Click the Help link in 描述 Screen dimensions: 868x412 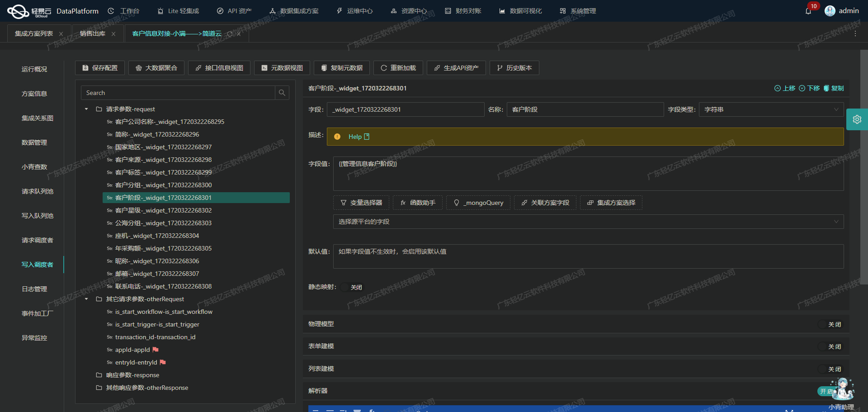[356, 136]
